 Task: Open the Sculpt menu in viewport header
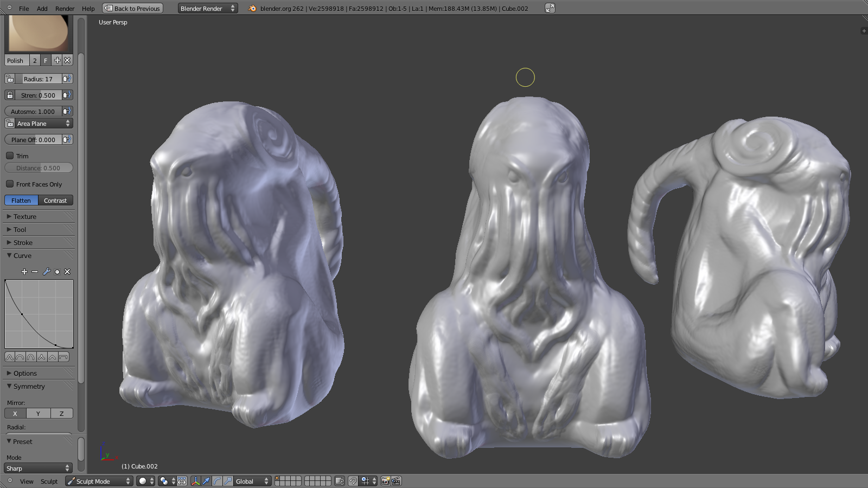click(x=49, y=481)
